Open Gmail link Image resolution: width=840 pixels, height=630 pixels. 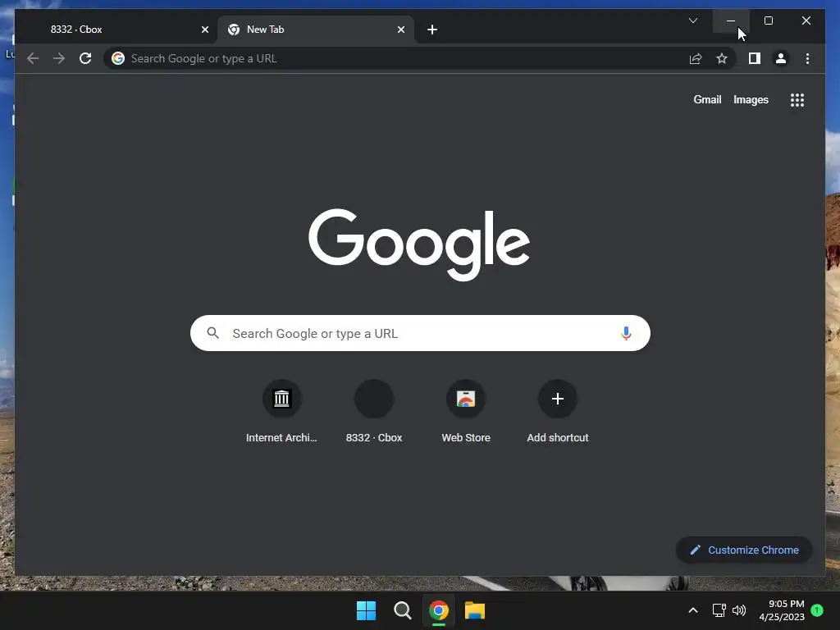pos(707,99)
